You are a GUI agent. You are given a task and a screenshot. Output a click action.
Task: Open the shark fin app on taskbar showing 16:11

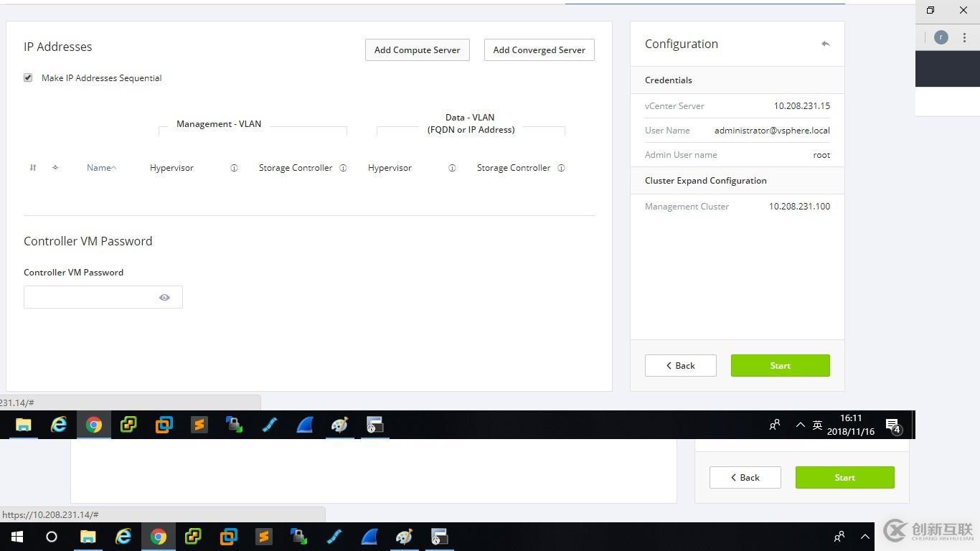(x=305, y=425)
